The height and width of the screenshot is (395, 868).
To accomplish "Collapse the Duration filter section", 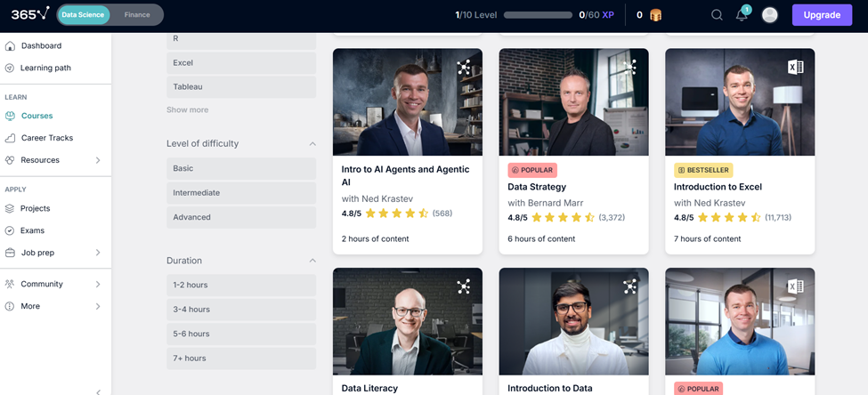I will pyautogui.click(x=312, y=261).
